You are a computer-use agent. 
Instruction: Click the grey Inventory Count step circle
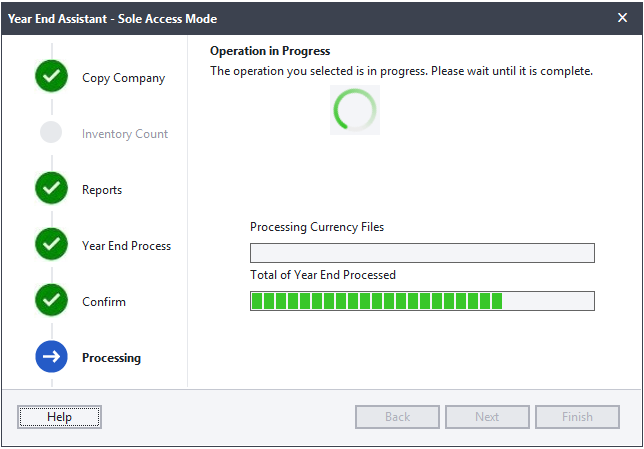tap(51, 132)
